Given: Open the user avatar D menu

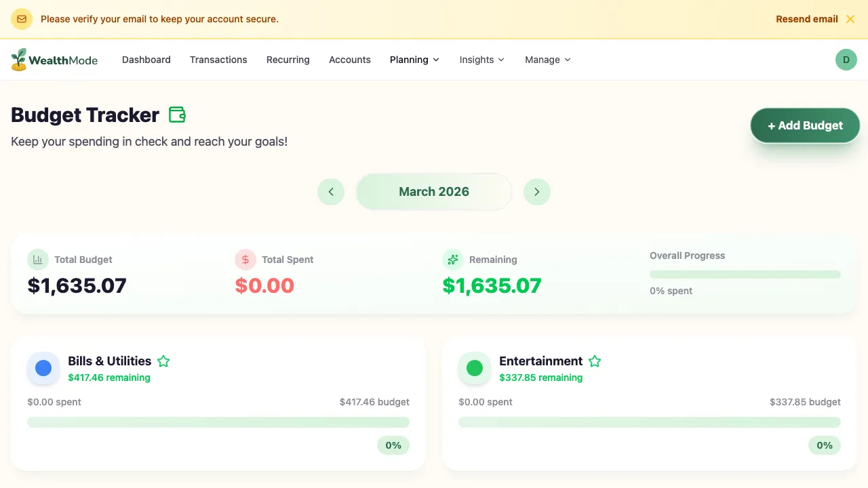Looking at the screenshot, I should tap(846, 60).
